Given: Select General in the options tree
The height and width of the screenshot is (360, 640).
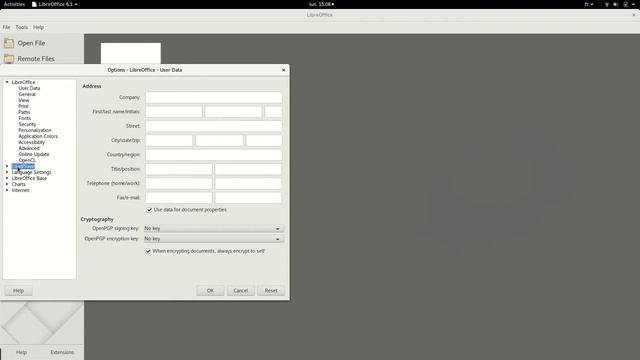Looking at the screenshot, I should tap(27, 94).
